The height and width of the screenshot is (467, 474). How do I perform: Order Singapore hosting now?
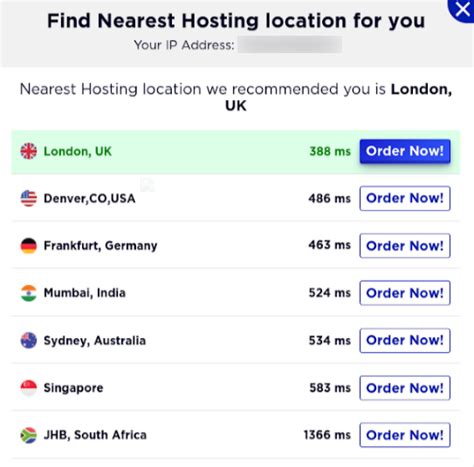coord(405,388)
